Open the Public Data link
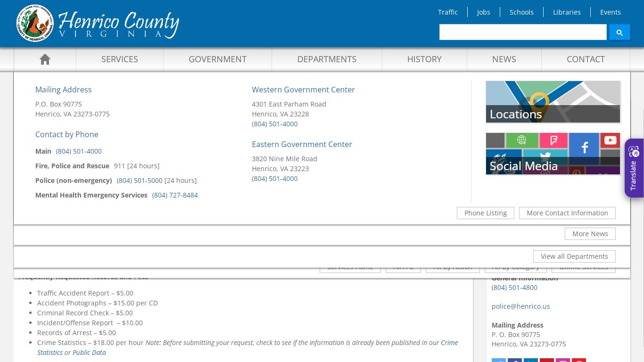The image size is (644, 362). [89, 353]
